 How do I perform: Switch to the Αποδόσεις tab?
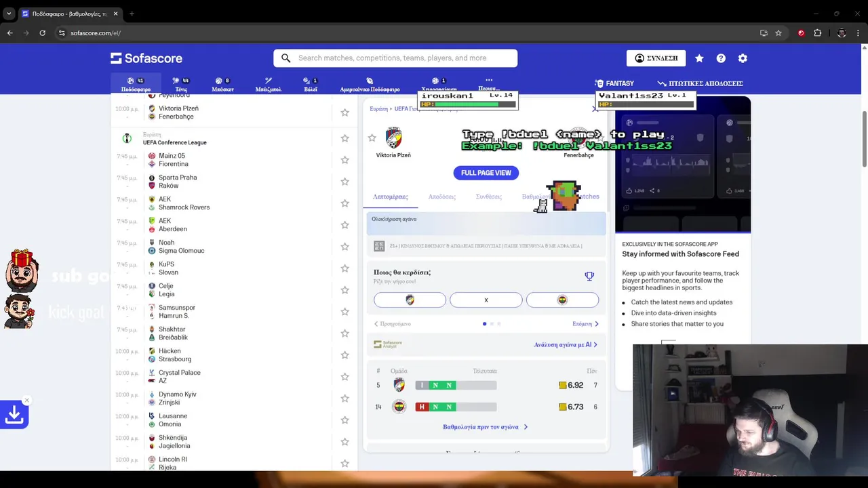click(441, 197)
